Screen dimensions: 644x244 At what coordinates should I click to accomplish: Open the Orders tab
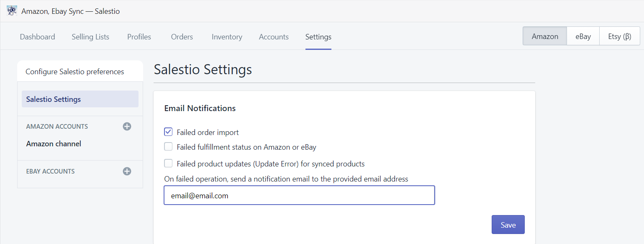(x=182, y=37)
